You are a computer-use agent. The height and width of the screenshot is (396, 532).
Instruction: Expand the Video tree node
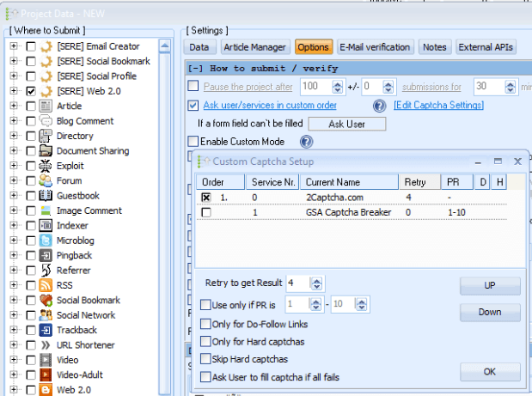[14, 359]
